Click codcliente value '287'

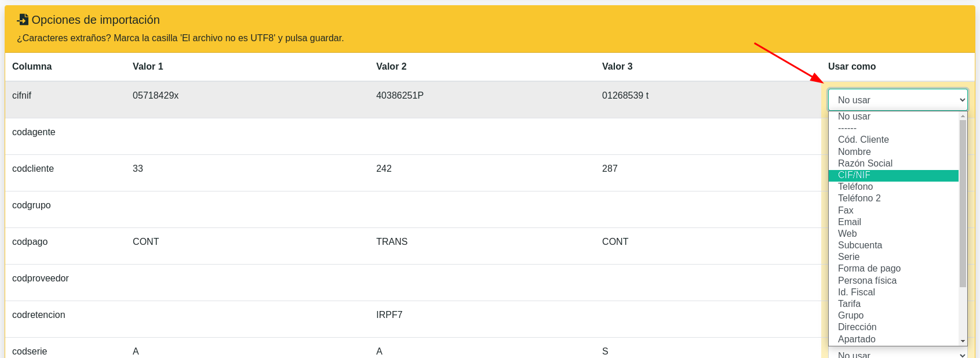click(610, 169)
